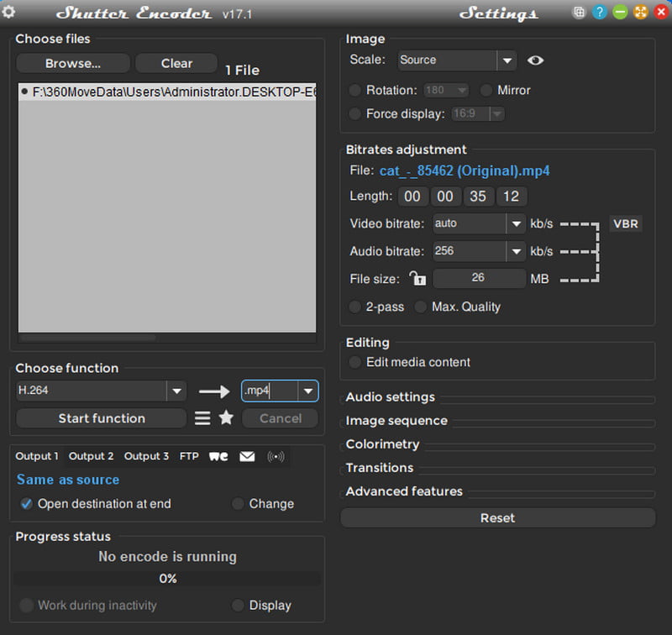Image resolution: width=672 pixels, height=635 pixels.
Task: Click the star favorites icon
Action: pos(226,417)
